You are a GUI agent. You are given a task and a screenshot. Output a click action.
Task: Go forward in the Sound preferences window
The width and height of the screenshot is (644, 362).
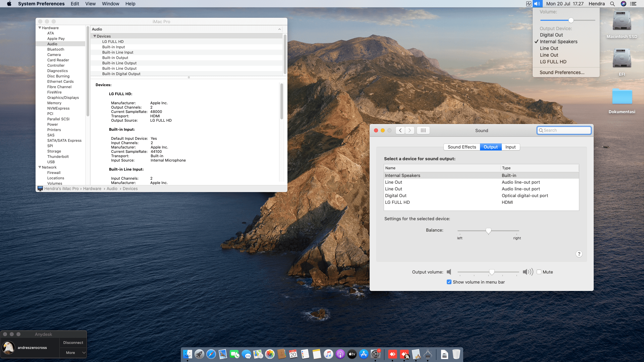[410, 130]
